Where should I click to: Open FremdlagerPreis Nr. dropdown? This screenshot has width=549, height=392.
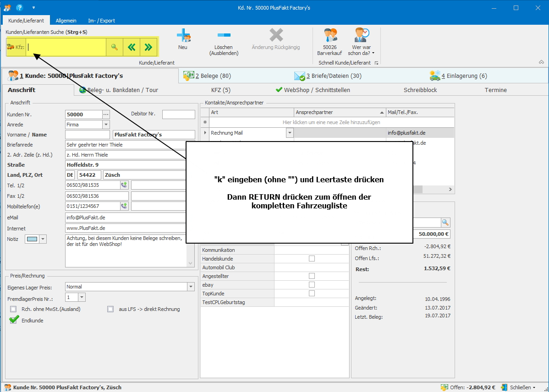[x=82, y=297]
